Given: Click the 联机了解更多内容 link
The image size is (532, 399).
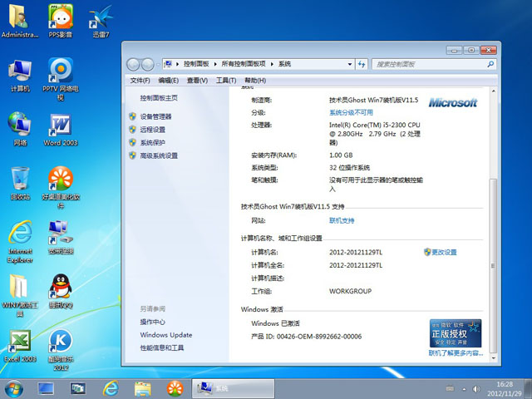Looking at the screenshot, I should coord(456,352).
